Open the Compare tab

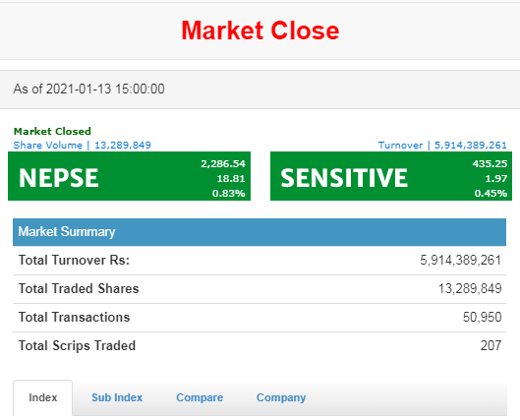point(200,397)
